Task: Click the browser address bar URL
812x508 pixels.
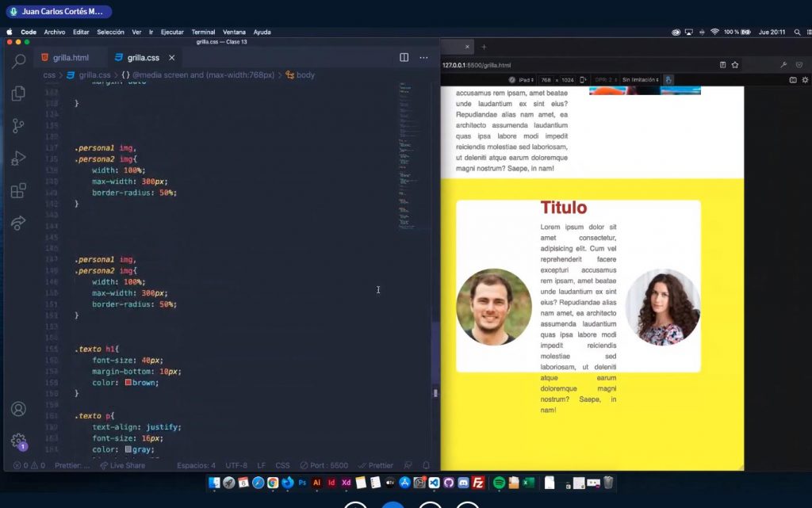Action: (x=477, y=65)
